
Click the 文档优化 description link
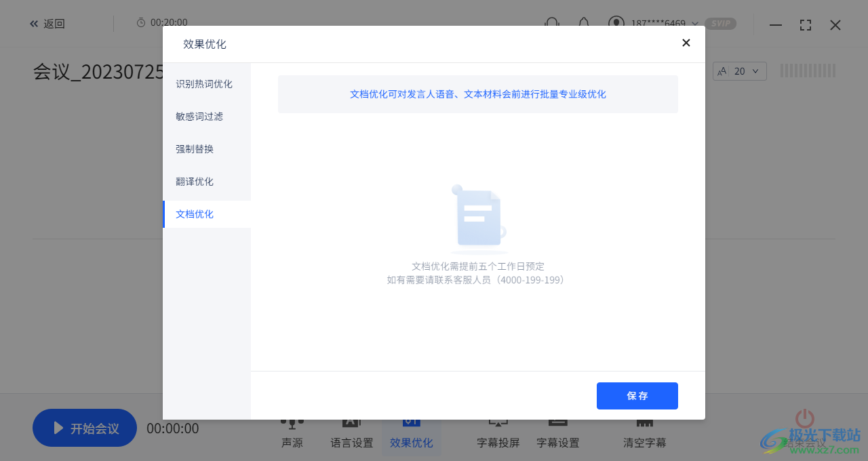(x=477, y=94)
